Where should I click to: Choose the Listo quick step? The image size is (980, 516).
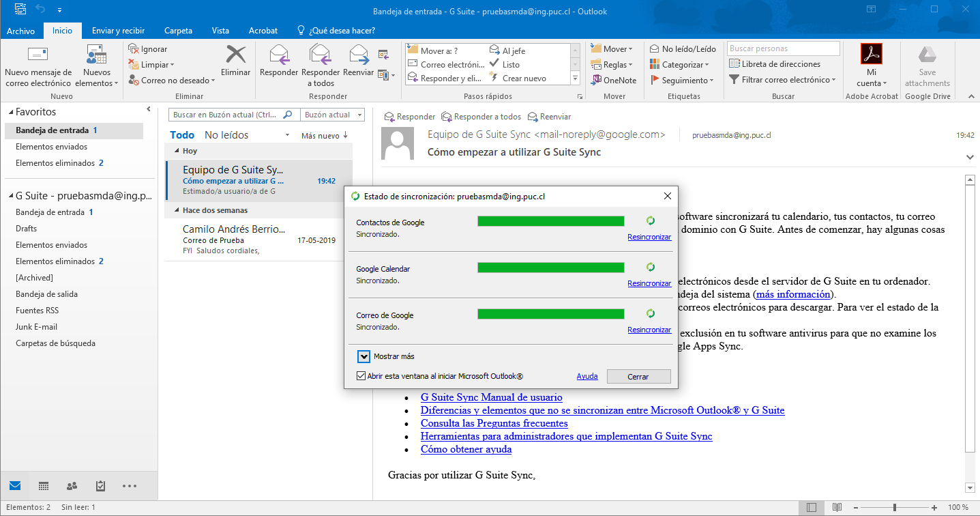(505, 65)
